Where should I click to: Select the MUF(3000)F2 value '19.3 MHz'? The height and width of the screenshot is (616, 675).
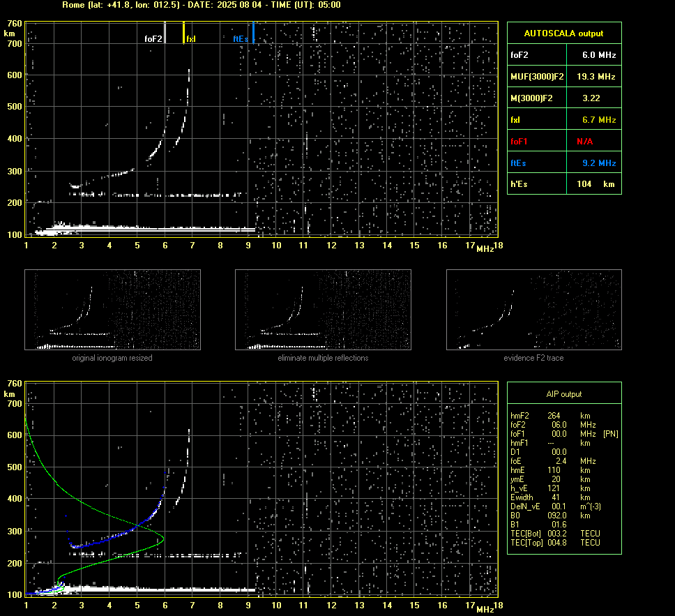(x=596, y=77)
